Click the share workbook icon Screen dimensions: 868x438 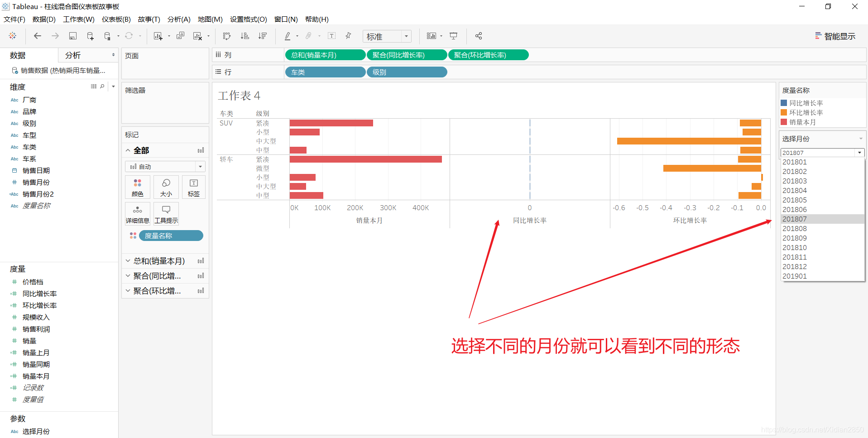[x=479, y=36]
